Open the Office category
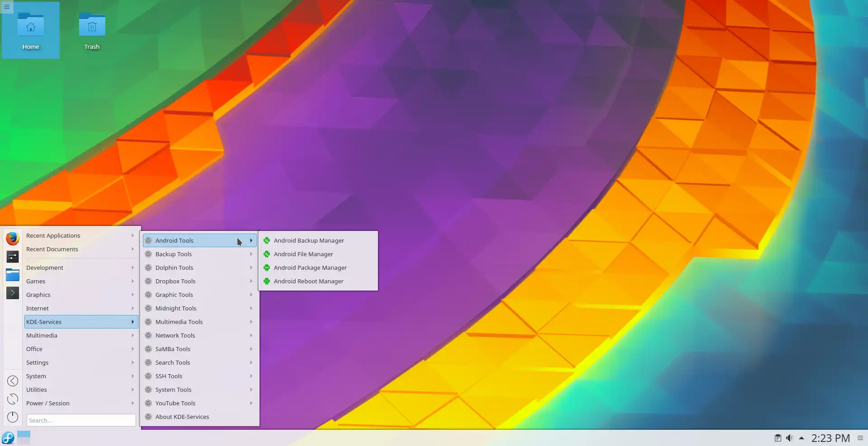 click(x=81, y=349)
